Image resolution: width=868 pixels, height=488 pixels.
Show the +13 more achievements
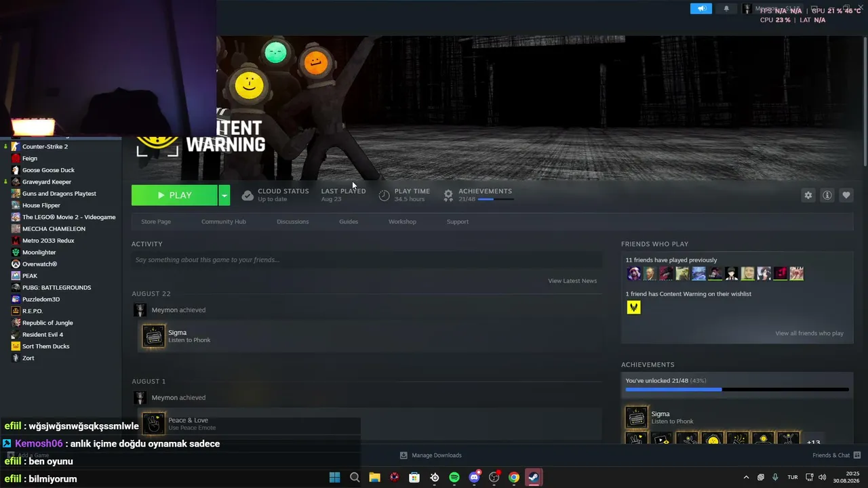click(x=813, y=443)
